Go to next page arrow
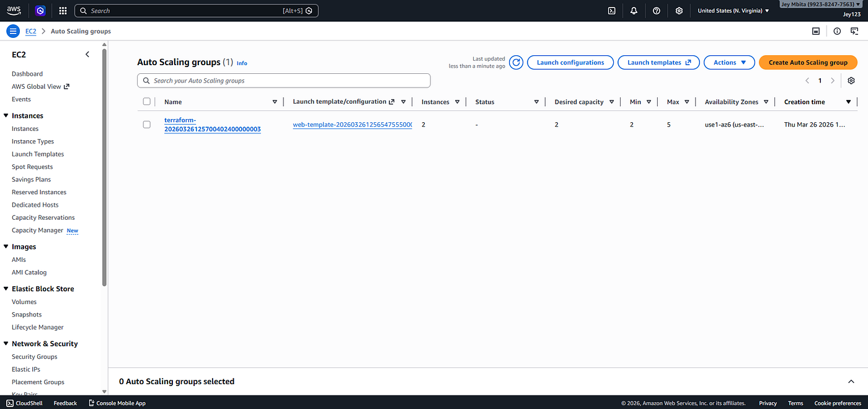 (833, 81)
